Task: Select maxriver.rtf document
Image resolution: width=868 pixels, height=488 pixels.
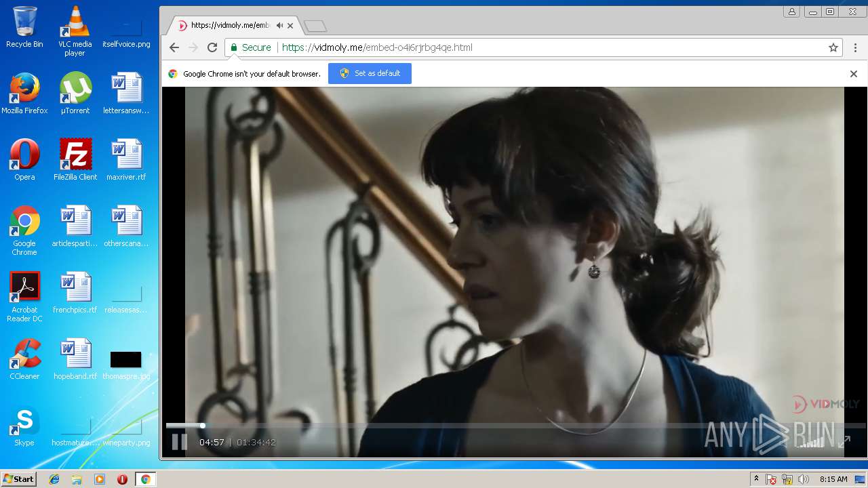Action: tap(126, 160)
